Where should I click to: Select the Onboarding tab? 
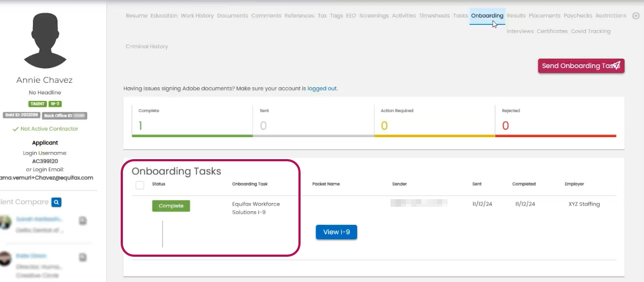point(487,15)
